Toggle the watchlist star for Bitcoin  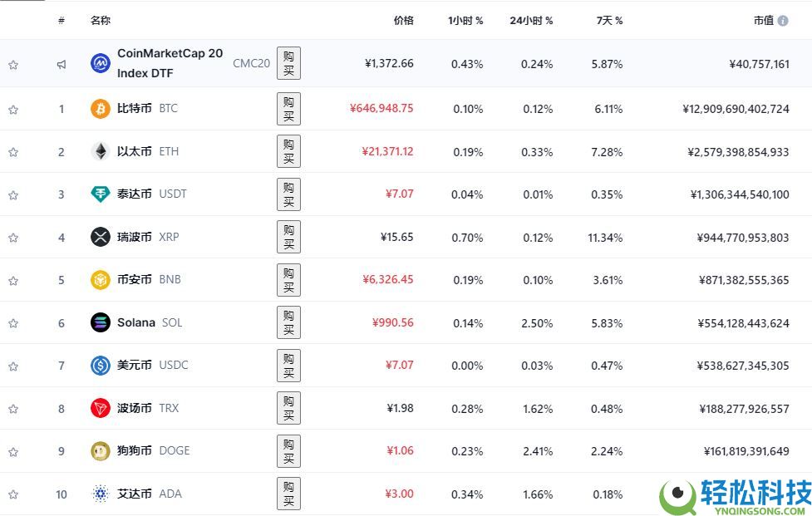click(13, 109)
